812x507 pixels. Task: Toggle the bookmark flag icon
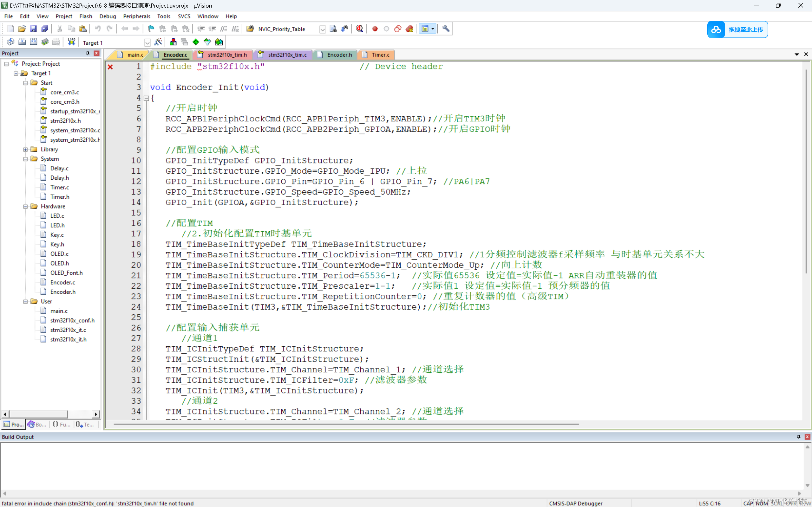coord(151,29)
